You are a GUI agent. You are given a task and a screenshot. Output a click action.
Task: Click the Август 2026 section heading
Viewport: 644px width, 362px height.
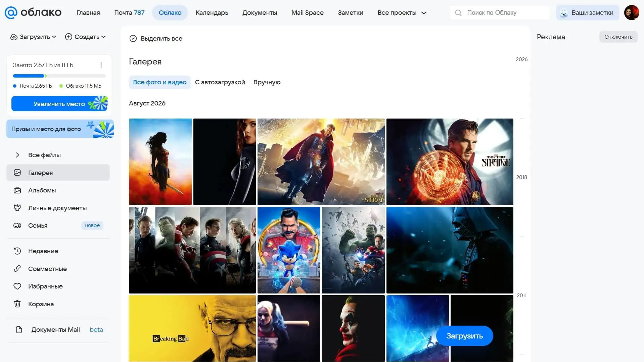tap(147, 103)
